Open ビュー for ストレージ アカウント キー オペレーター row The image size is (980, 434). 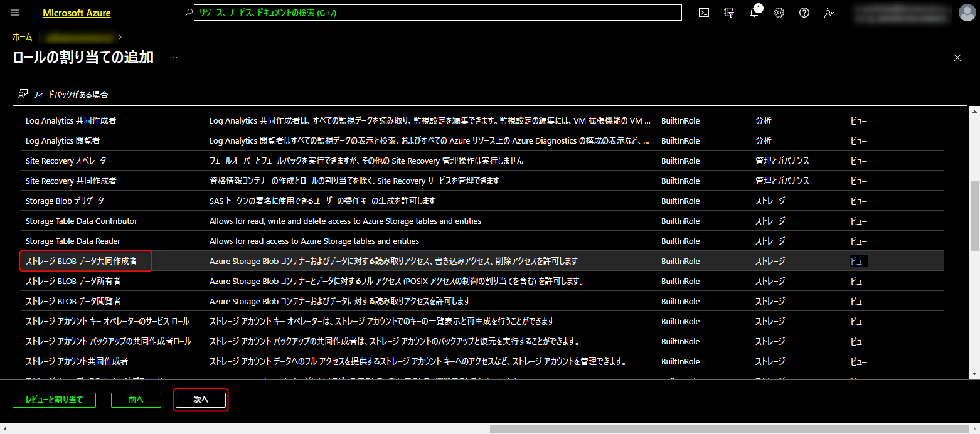[x=859, y=321]
